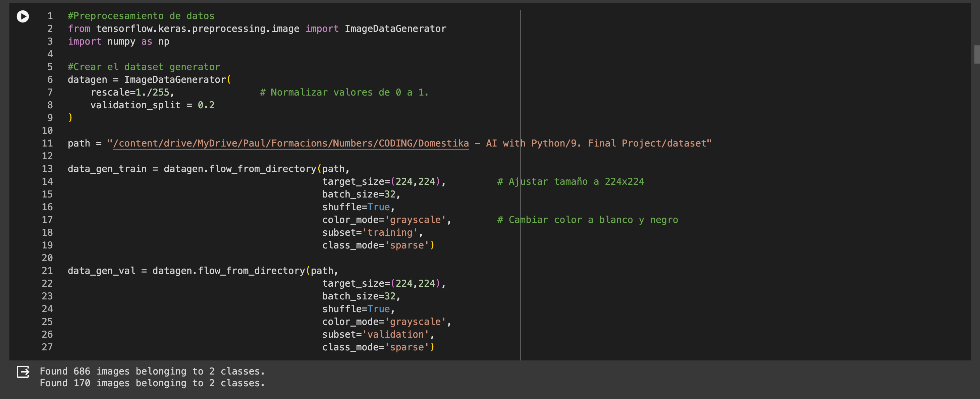
Task: Click '#Preprocesamiento de datos' comment on line 1
Action: coord(141,16)
